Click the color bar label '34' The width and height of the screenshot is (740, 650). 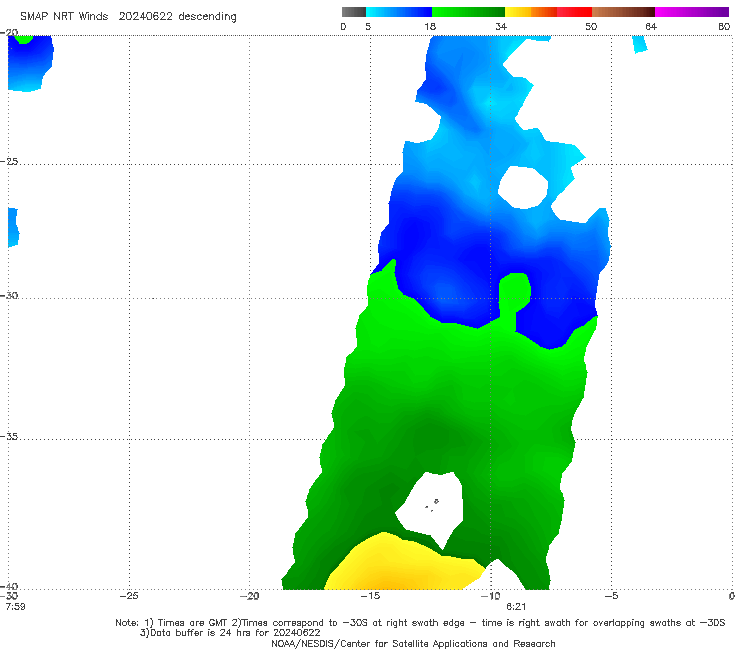point(501,27)
